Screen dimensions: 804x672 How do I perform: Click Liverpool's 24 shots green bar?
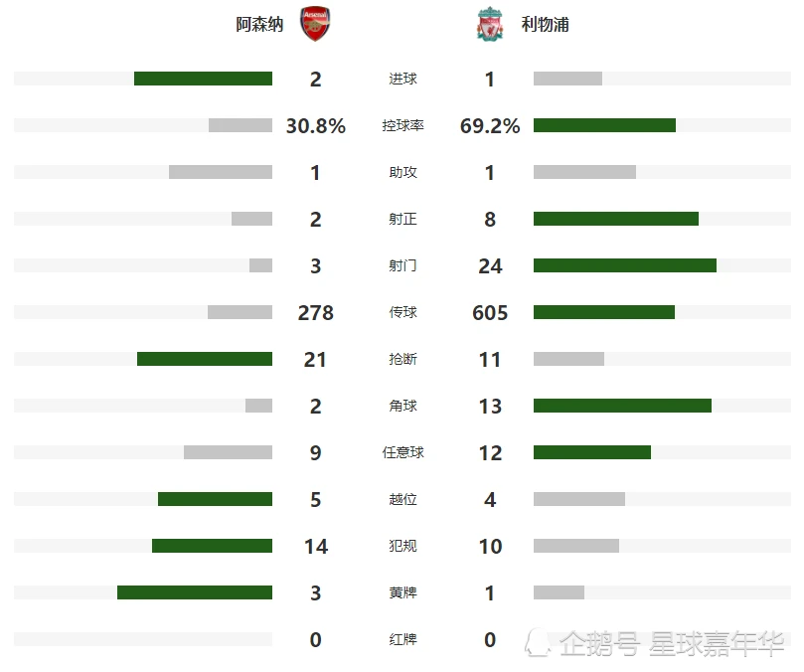pyautogui.click(x=625, y=265)
